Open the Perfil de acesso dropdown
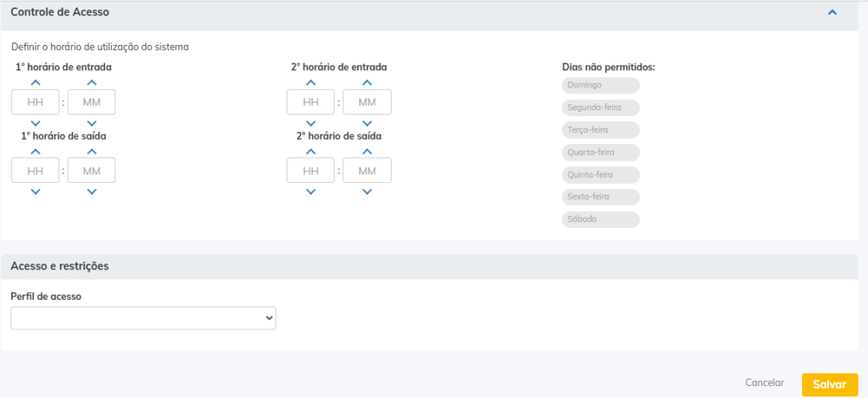 point(143,318)
